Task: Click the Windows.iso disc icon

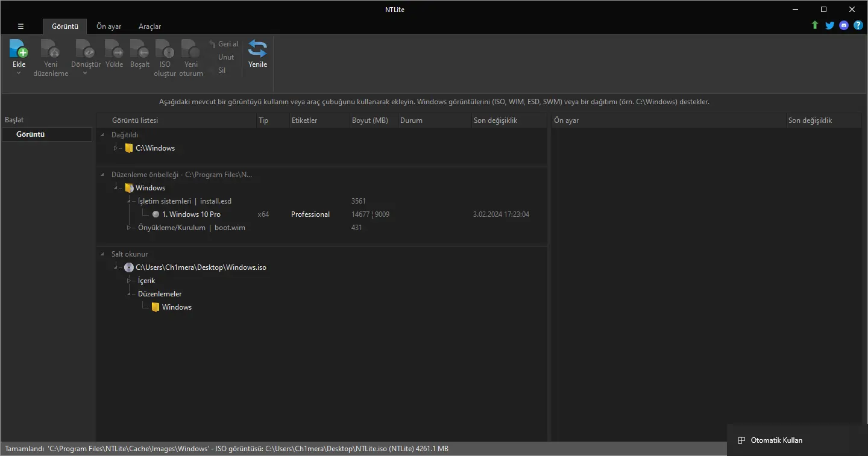Action: pyautogui.click(x=129, y=267)
